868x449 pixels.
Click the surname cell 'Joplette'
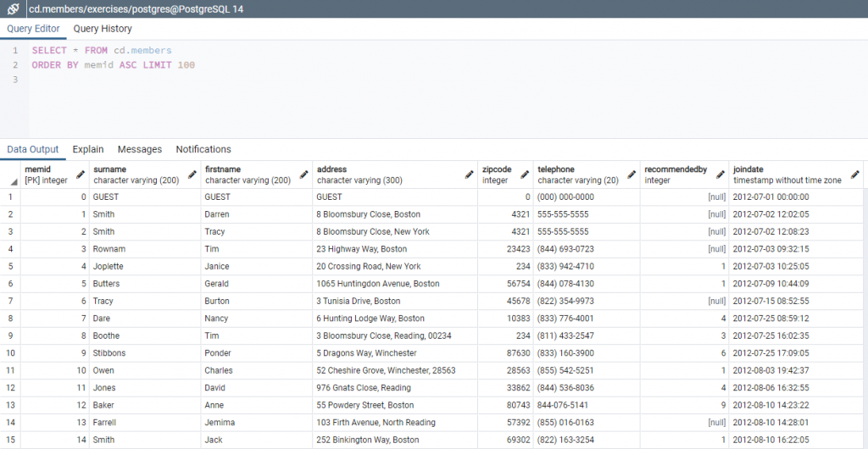(145, 267)
